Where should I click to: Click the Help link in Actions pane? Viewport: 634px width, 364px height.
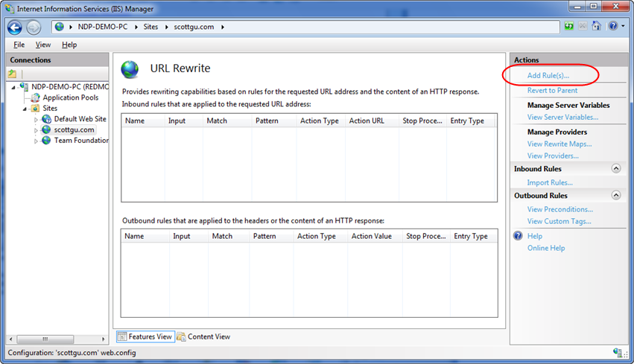pos(534,236)
